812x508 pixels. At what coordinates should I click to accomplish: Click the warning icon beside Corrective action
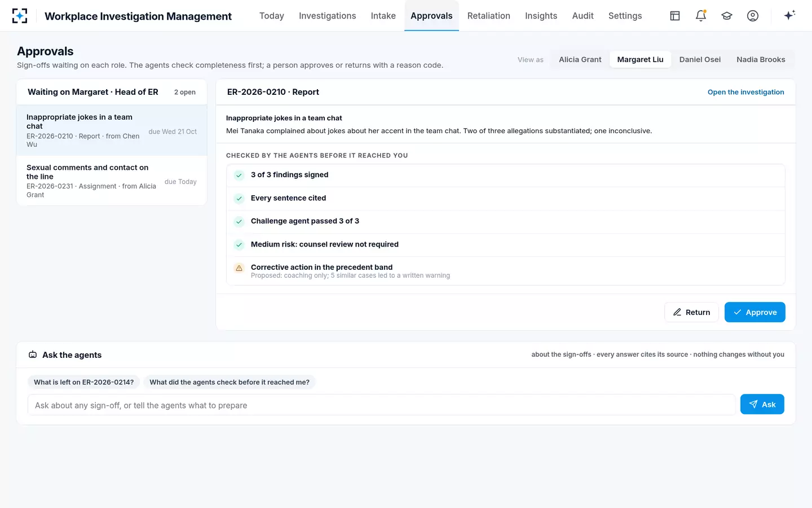239,268
